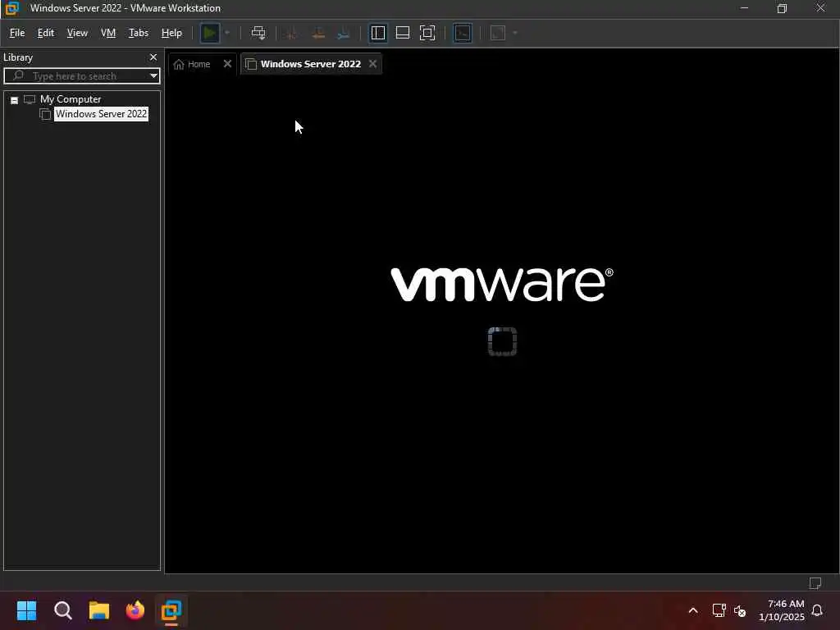Collapse the My Computer tree node

pos(15,100)
